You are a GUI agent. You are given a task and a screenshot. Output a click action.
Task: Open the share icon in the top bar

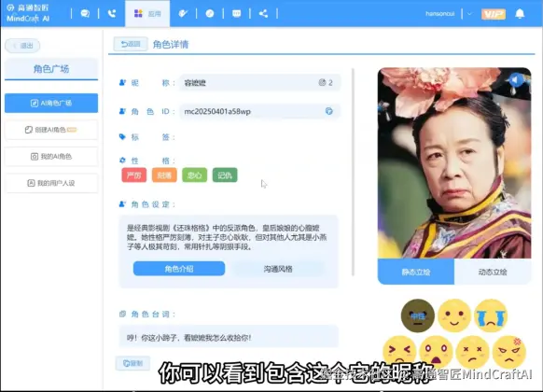[x=263, y=13]
